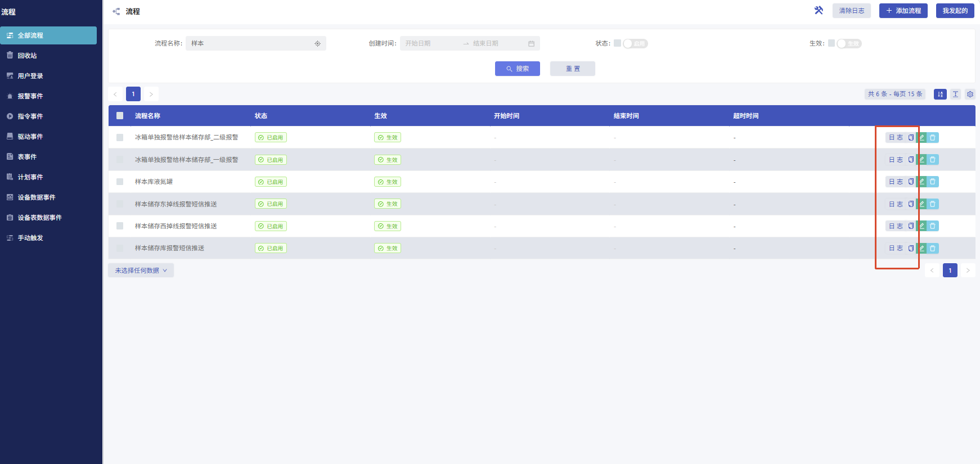The width and height of the screenshot is (980, 464).
Task: Click the target icon in 流程名称 field
Action: pyautogui.click(x=317, y=43)
